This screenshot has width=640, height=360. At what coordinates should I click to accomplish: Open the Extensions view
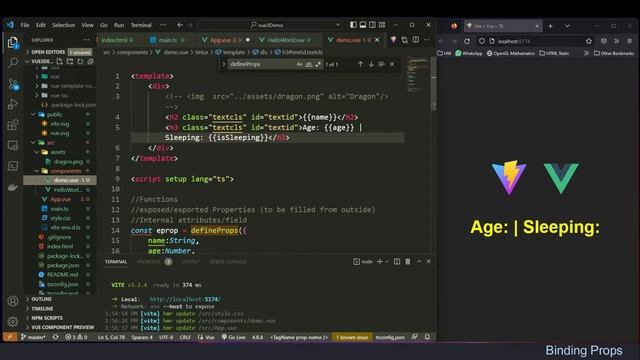point(13,124)
